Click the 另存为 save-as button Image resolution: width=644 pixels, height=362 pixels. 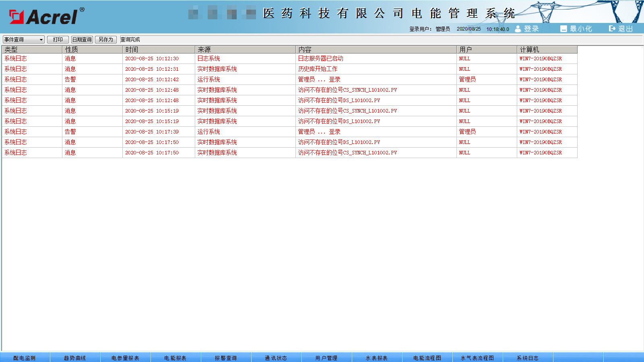pyautogui.click(x=106, y=39)
